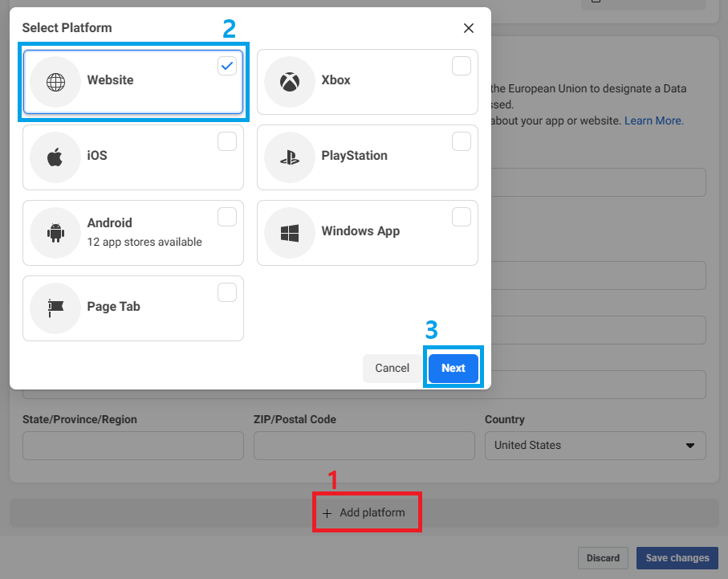Discard the changes
This screenshot has height=579, width=728.
(603, 558)
